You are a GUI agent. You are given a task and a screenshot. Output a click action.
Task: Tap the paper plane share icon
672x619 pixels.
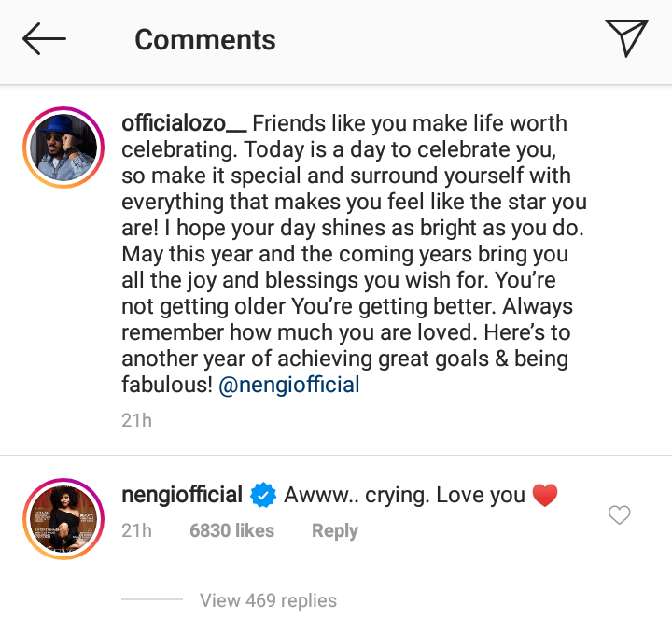625,38
